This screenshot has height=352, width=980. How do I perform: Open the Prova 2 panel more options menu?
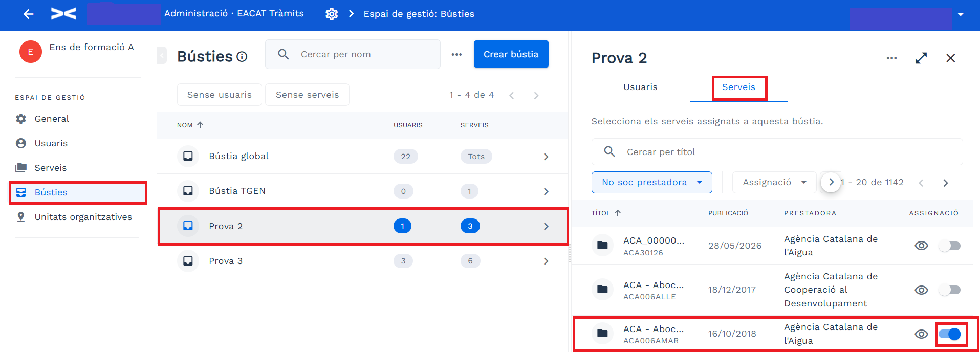click(x=891, y=58)
